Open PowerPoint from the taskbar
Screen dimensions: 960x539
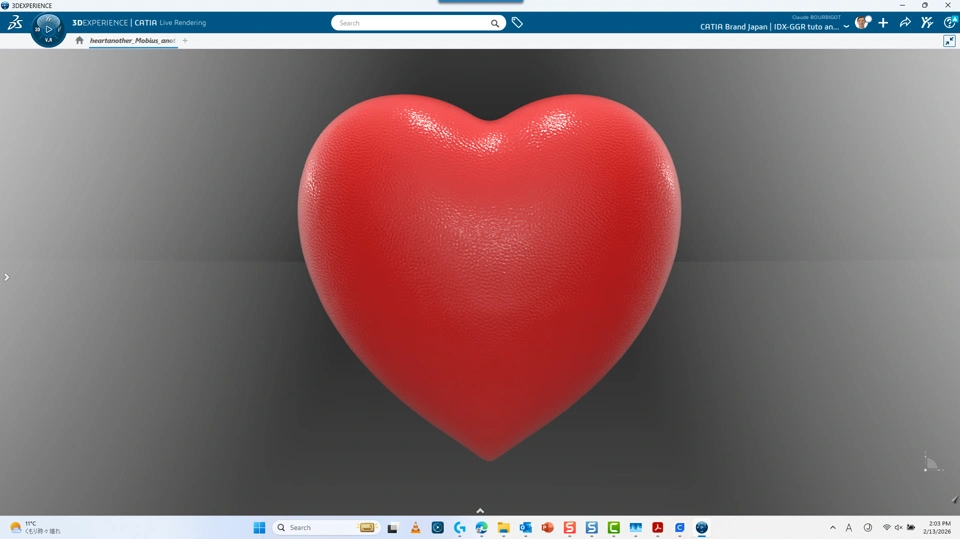(x=547, y=527)
